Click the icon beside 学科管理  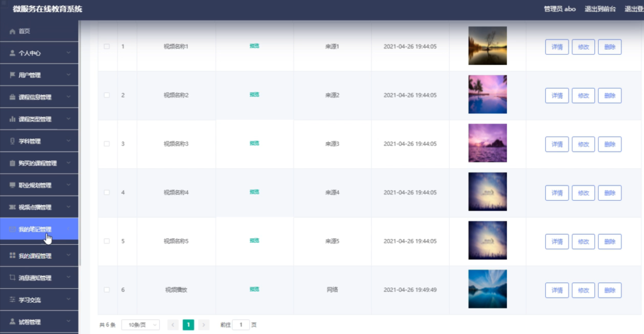pyautogui.click(x=13, y=141)
